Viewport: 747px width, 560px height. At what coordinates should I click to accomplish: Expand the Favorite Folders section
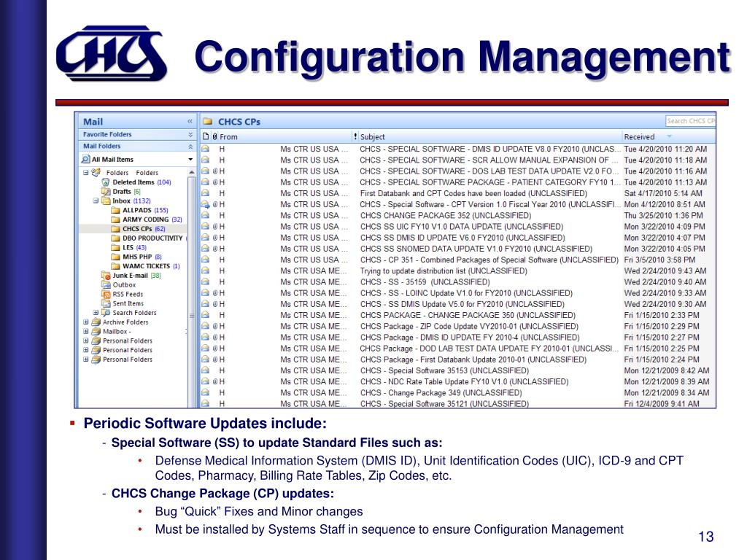point(190,135)
